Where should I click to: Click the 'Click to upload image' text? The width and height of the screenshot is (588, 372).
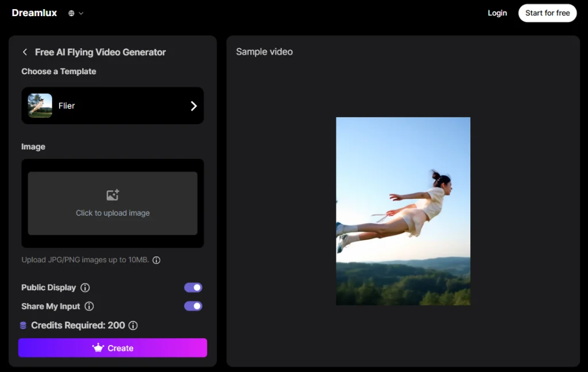tap(113, 213)
